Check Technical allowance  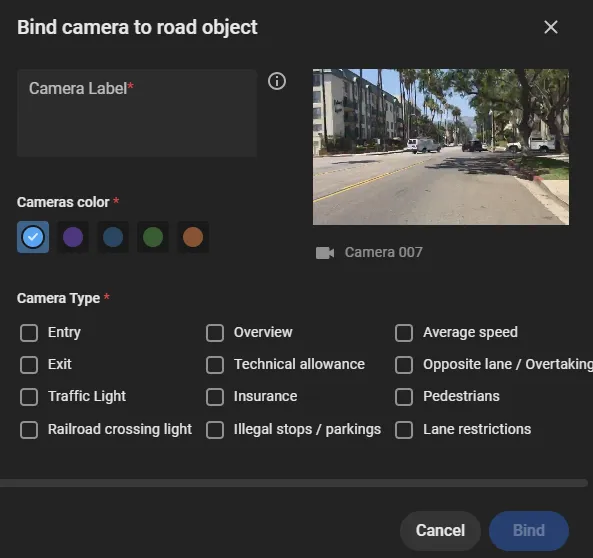(215, 365)
